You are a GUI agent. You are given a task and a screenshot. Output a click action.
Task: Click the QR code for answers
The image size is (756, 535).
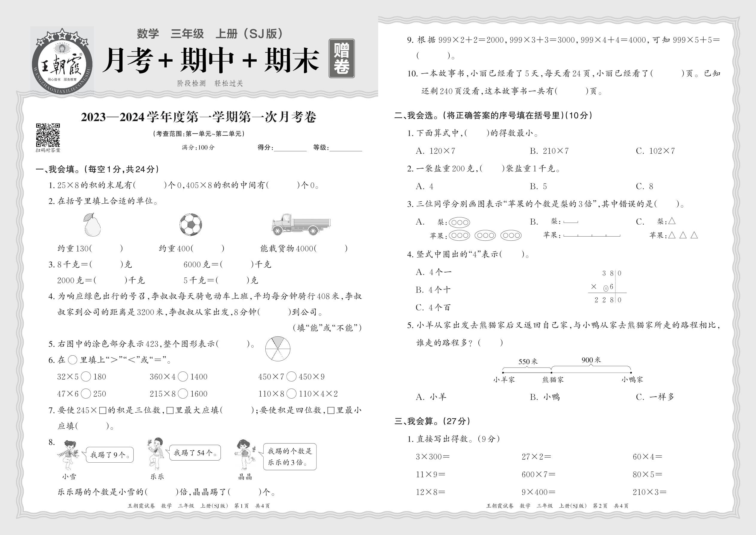coord(48,135)
